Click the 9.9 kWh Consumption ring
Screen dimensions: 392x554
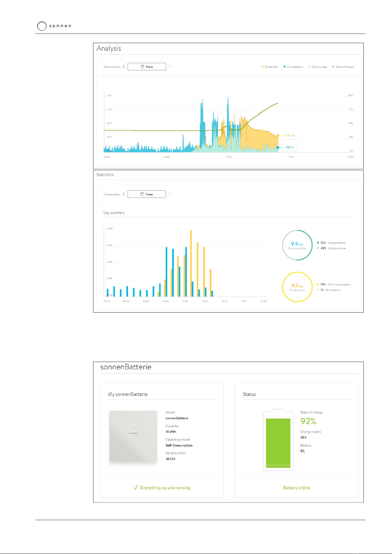pyautogui.click(x=297, y=245)
